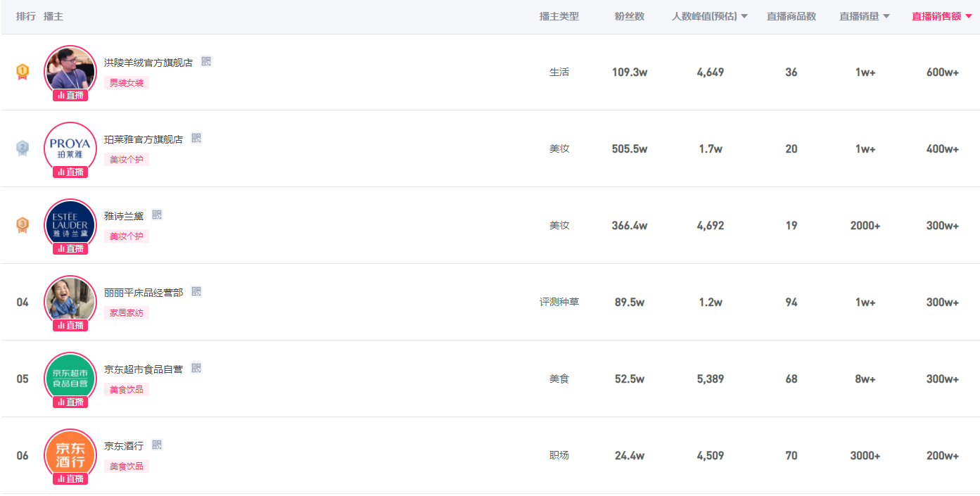Click the gold first-place medal icon
Image resolution: width=980 pixels, height=496 pixels.
click(23, 72)
